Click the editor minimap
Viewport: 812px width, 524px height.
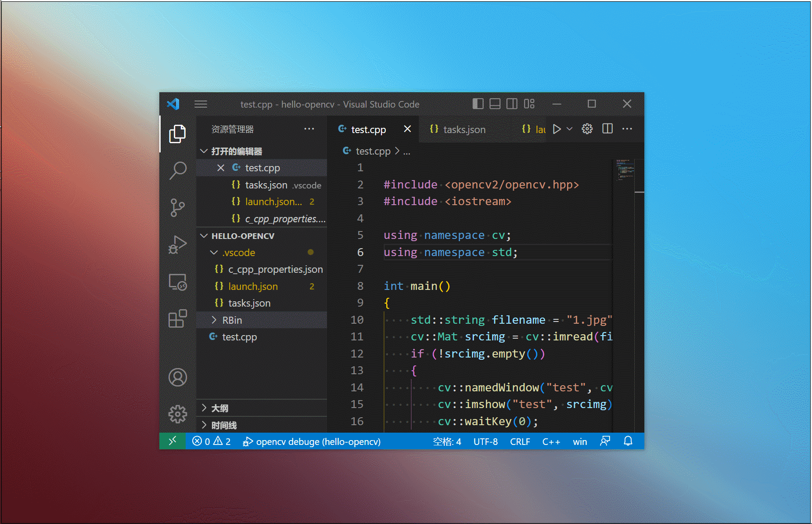tap(625, 176)
